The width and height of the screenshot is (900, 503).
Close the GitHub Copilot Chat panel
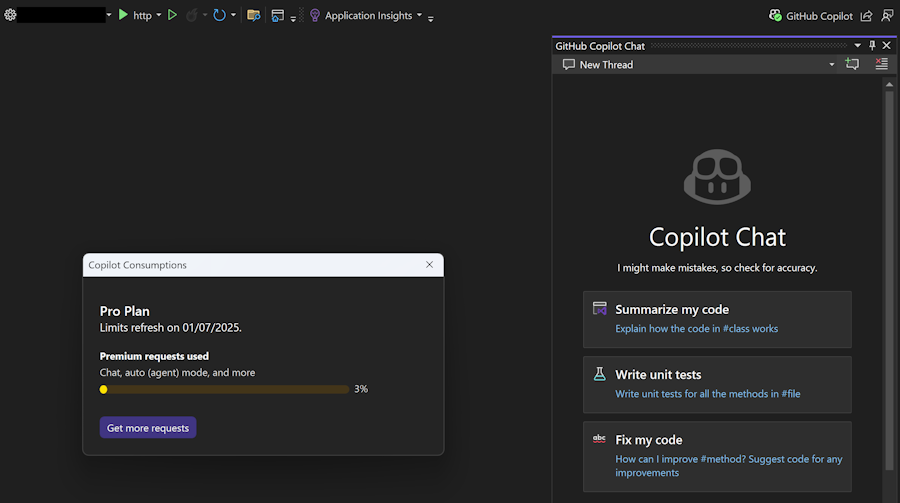[x=887, y=45]
